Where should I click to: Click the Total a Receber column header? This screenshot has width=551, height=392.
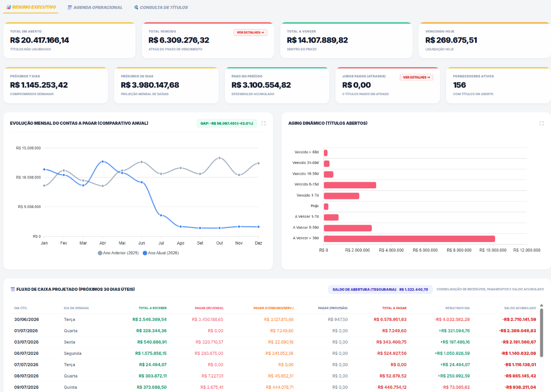152,308
